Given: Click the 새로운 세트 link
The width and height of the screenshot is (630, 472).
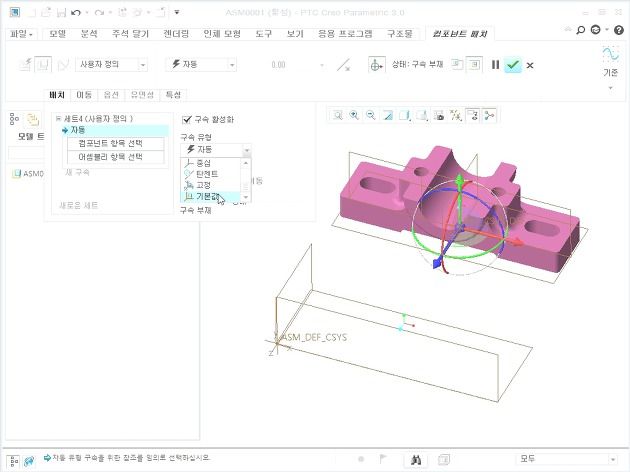Looking at the screenshot, I should point(78,206).
